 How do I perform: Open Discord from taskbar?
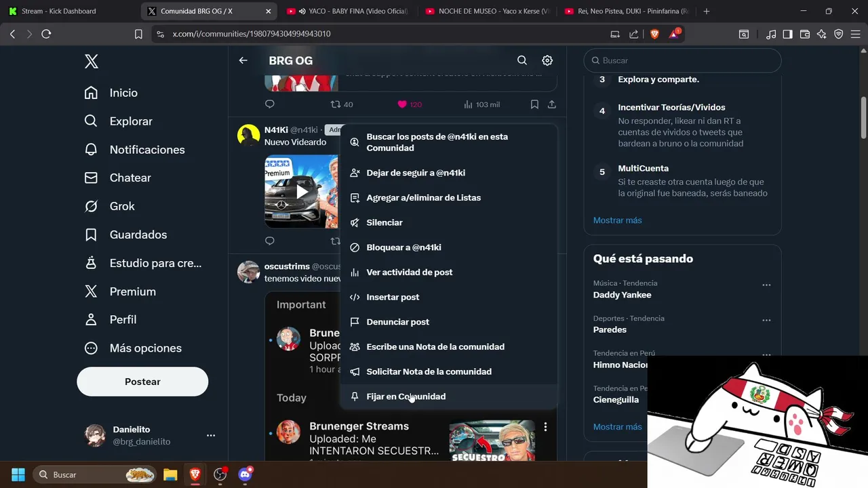click(245, 474)
